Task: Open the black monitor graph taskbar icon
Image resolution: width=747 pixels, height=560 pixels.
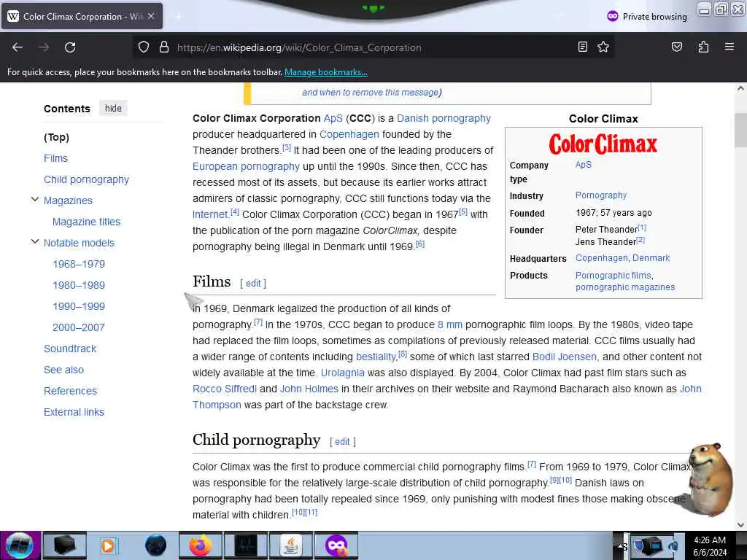Action: pyautogui.click(x=246, y=545)
